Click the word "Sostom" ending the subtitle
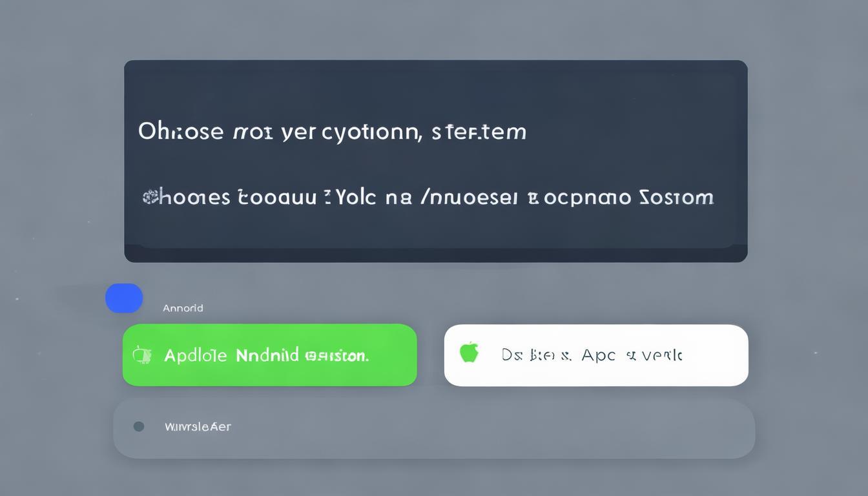Image resolution: width=868 pixels, height=496 pixels. point(676,197)
